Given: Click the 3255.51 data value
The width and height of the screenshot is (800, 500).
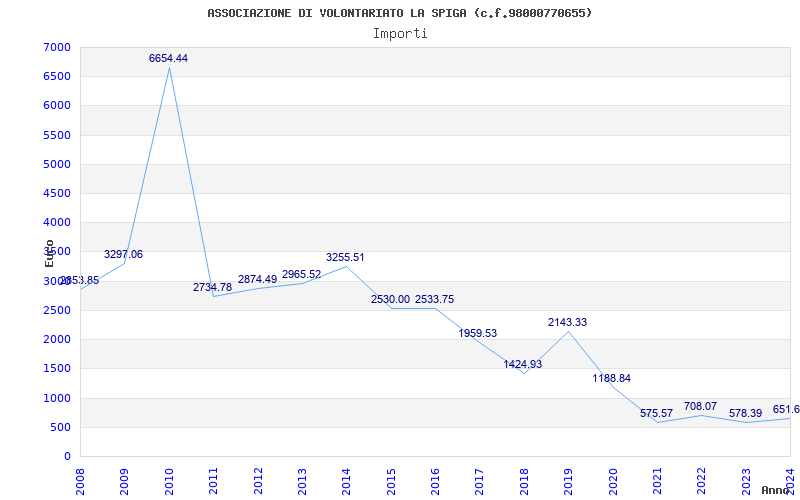Looking at the screenshot, I should [345, 257].
